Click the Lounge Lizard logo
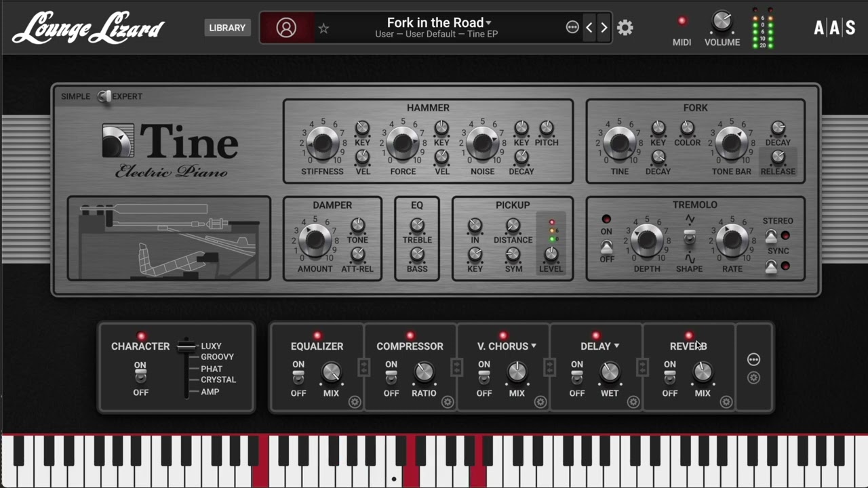Screen dimensions: 868x488 [88, 28]
